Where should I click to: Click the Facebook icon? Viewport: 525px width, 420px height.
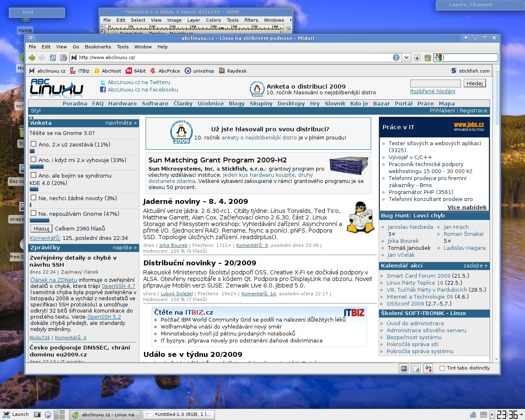coord(103,89)
